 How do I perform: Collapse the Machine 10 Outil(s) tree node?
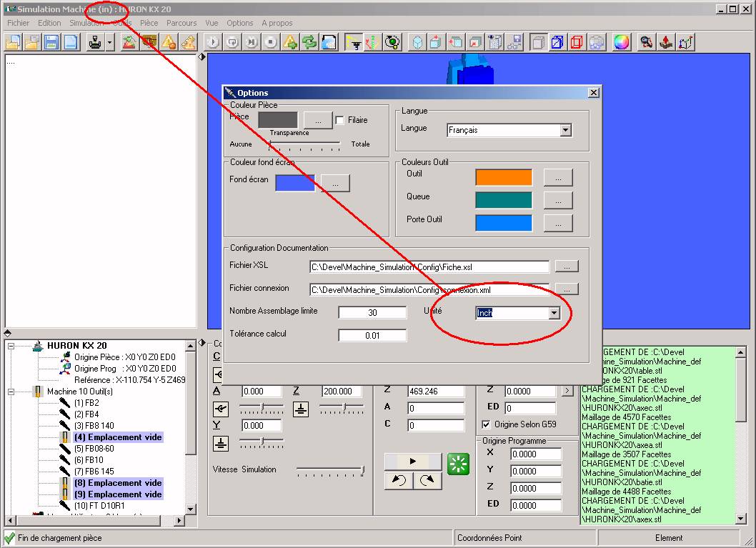point(11,392)
